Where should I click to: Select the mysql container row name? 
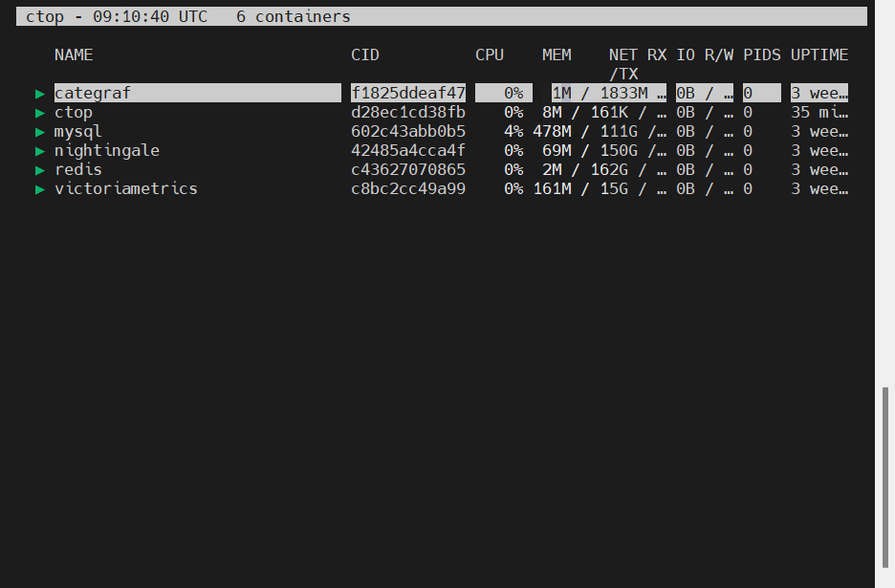(78, 132)
